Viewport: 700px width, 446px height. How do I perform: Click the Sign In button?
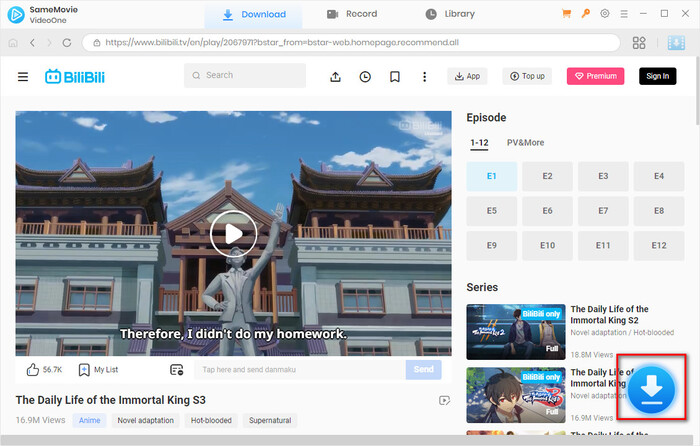click(x=658, y=76)
